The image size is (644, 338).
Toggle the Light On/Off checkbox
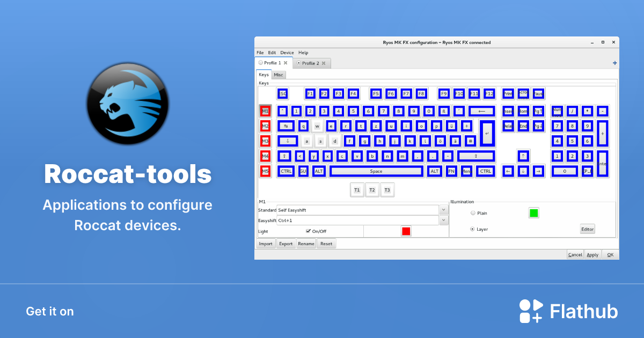308,231
